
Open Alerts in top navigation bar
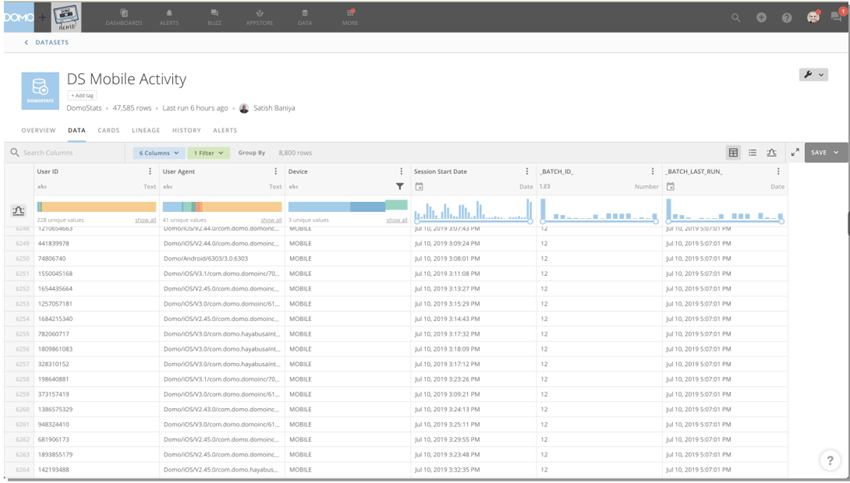[169, 17]
